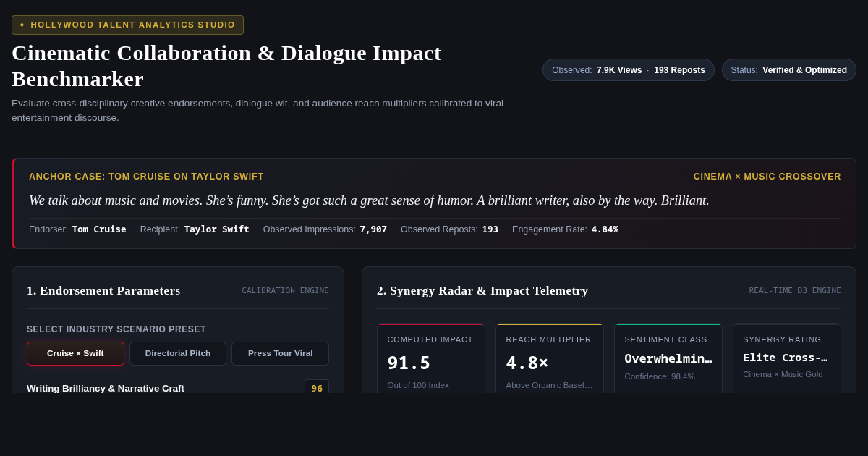Click the Writing Brilliancy value 96
This screenshot has width=868, height=456.
(317, 388)
